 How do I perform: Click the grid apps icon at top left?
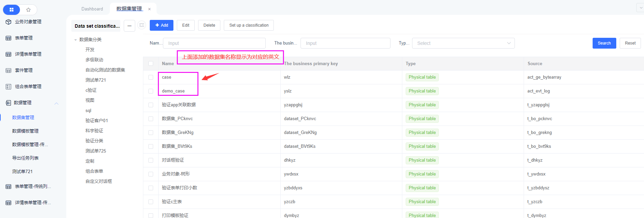tap(11, 10)
